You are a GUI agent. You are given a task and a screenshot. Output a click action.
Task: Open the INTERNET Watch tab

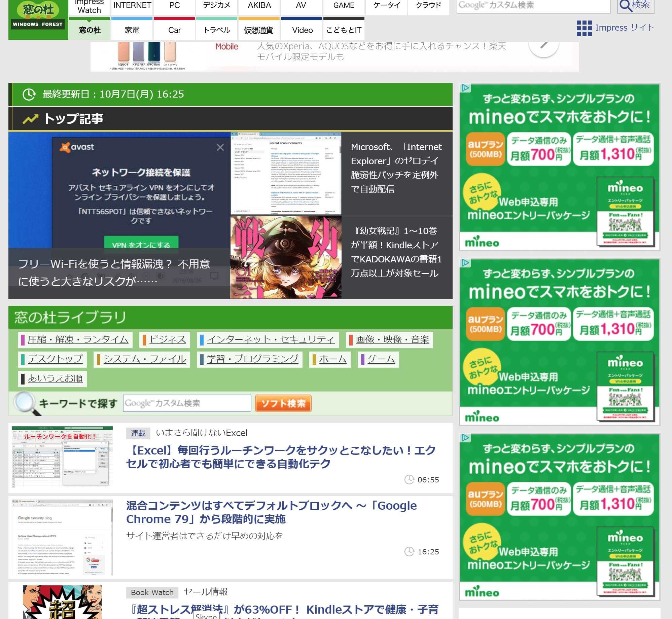132,6
